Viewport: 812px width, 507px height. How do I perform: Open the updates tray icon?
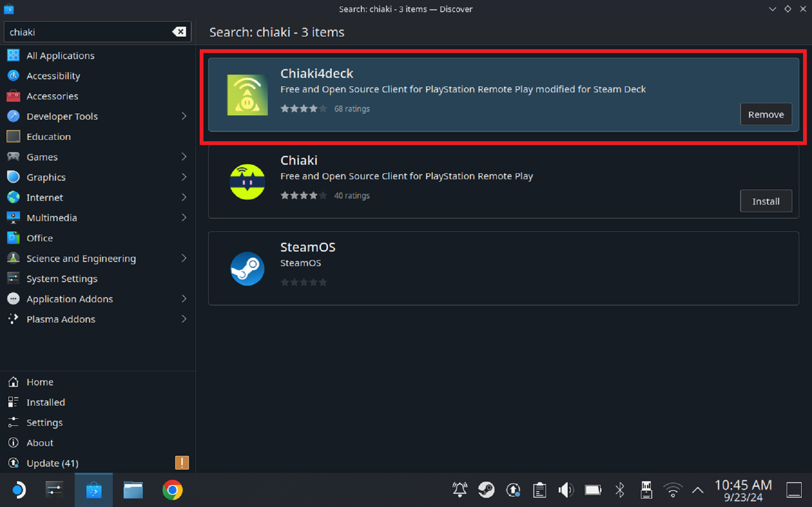pyautogui.click(x=513, y=490)
